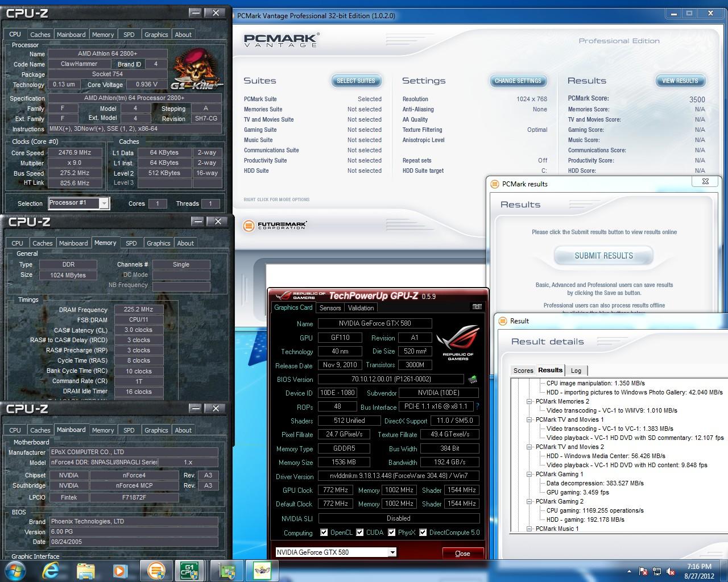Open Graphics tab in Mainboard CPU-Z window
Image resolution: width=728 pixels, height=582 pixels.
point(156,430)
